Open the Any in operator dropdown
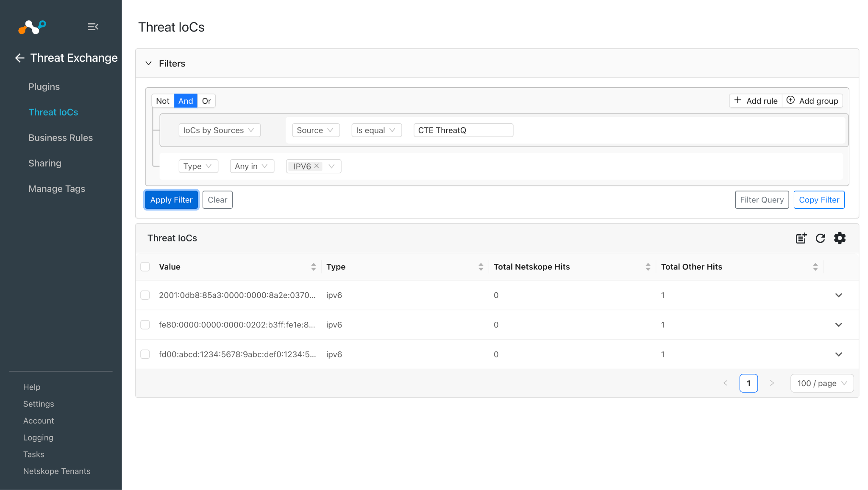Viewport: 868px width, 490px height. [x=252, y=166]
